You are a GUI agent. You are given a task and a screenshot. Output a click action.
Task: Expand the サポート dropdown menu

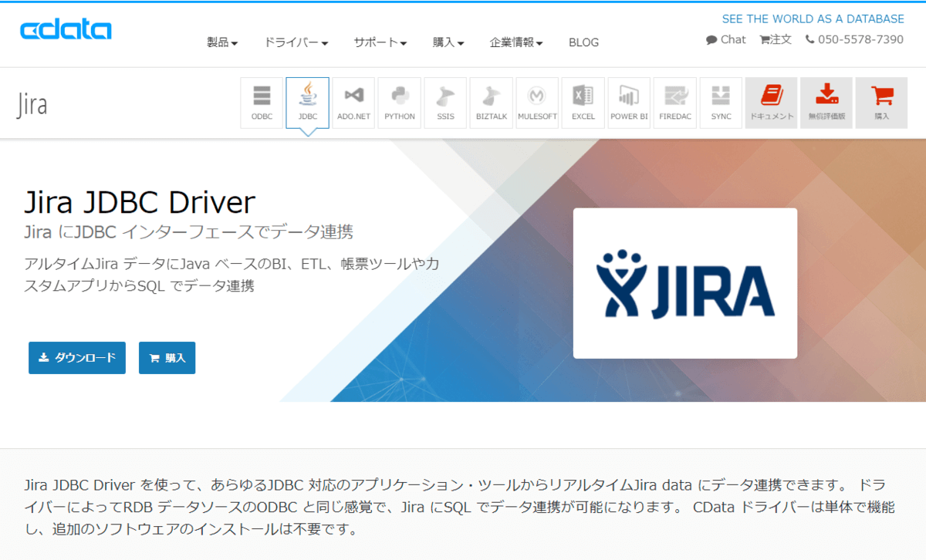[x=380, y=42]
